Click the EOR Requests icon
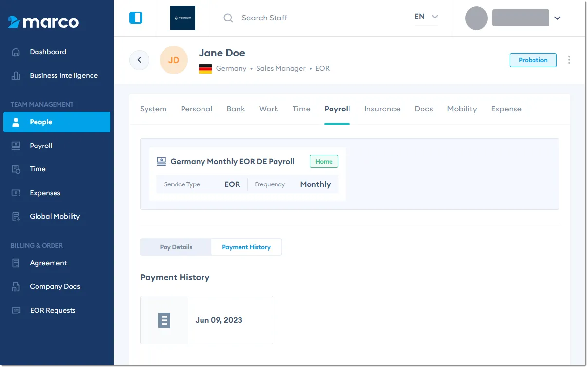This screenshot has width=588, height=368. [16, 311]
